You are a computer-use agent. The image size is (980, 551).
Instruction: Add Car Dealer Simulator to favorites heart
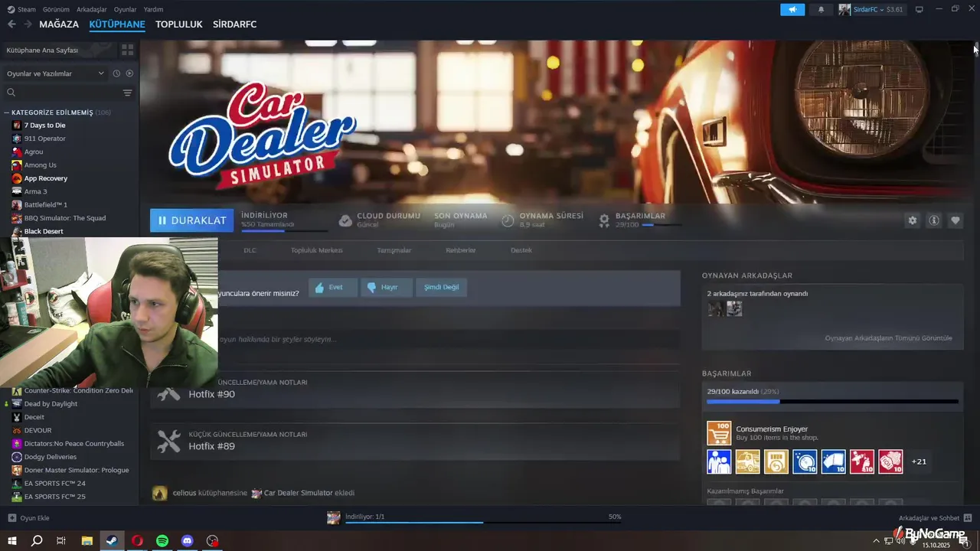(x=955, y=220)
